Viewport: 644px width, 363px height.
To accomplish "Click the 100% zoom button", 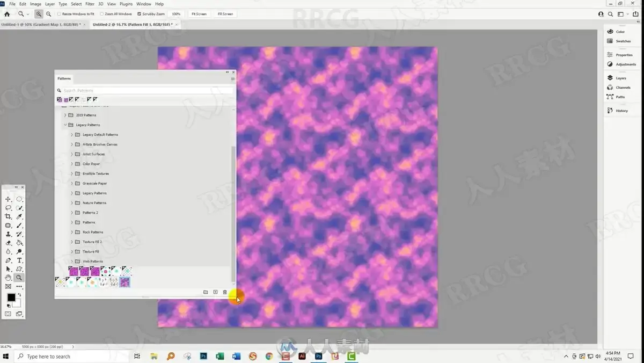I will click(176, 14).
